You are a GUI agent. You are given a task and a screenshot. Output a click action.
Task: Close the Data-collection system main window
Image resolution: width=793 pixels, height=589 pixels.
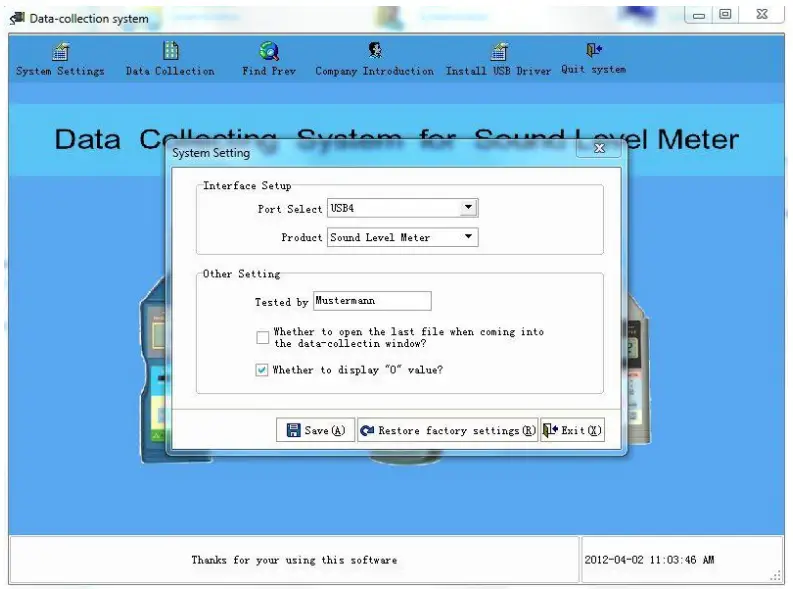coord(762,15)
